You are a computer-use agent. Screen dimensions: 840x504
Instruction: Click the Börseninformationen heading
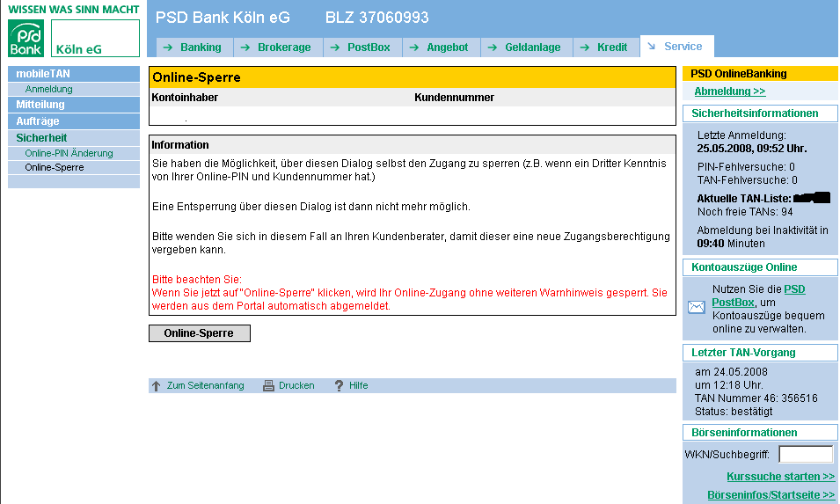(760, 432)
